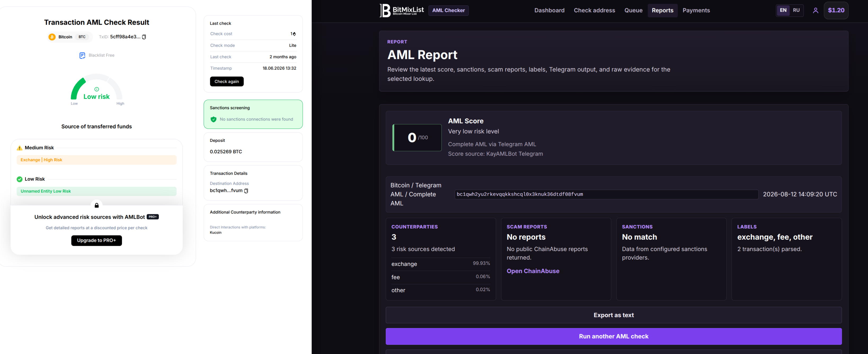Click the AML Checker badge

(x=449, y=10)
